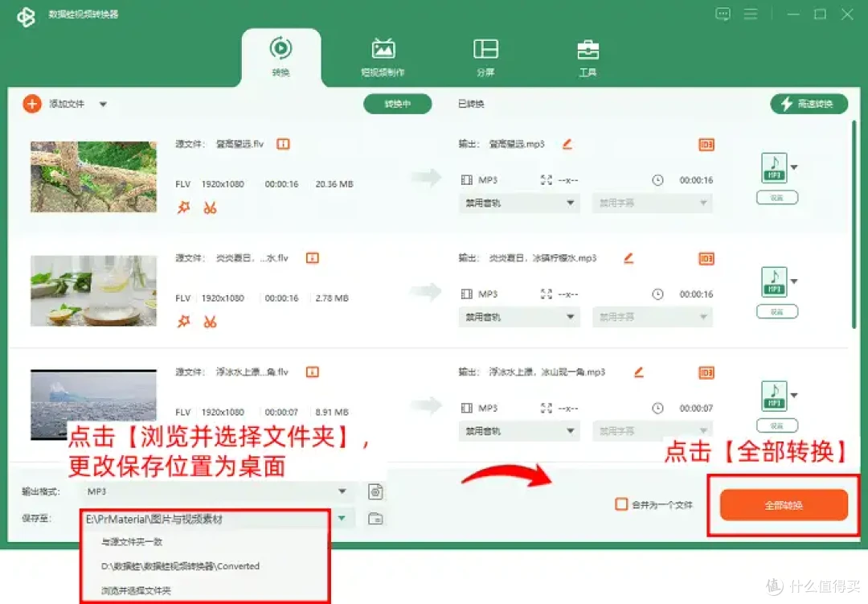Open the feedback message icon in title bar
Image resolution: width=868 pixels, height=604 pixels.
(x=723, y=14)
